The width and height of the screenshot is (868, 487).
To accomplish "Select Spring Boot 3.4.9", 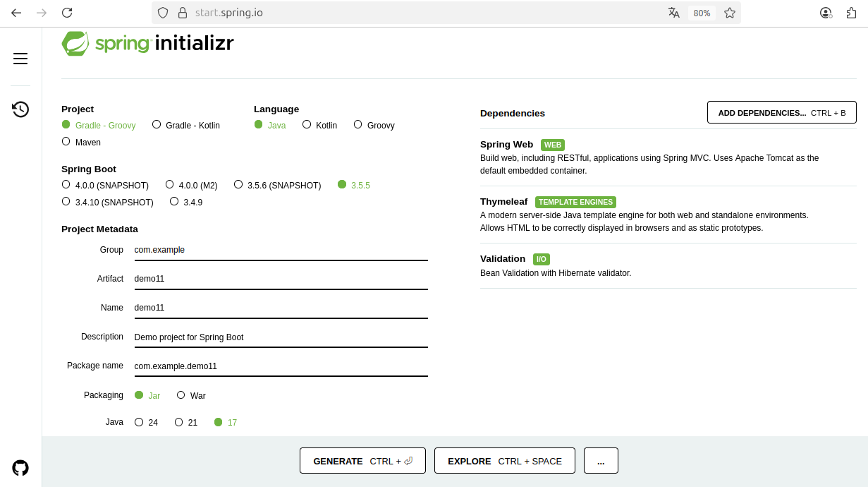I will tap(186, 202).
